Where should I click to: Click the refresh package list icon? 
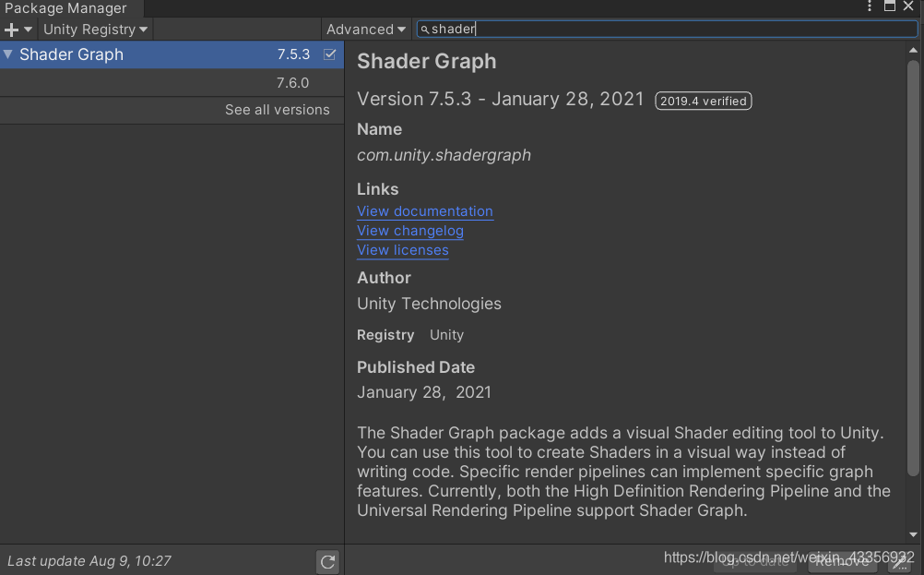[x=327, y=561]
